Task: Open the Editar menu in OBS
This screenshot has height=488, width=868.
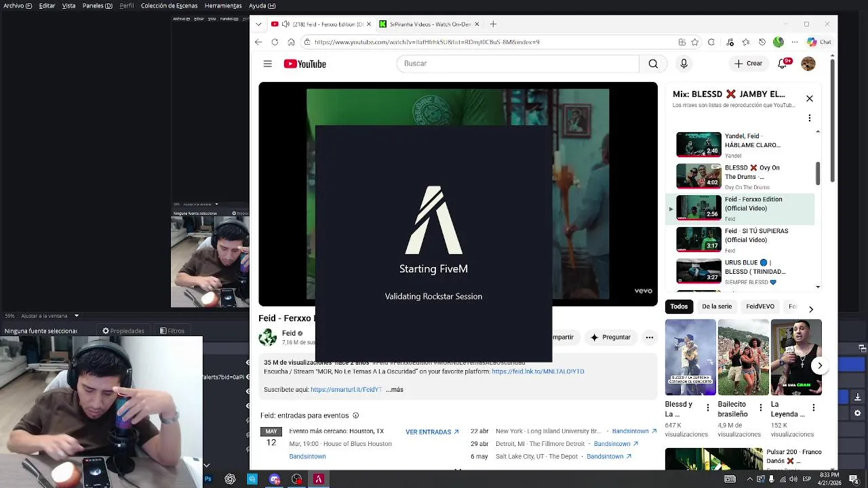Action: coord(47,5)
